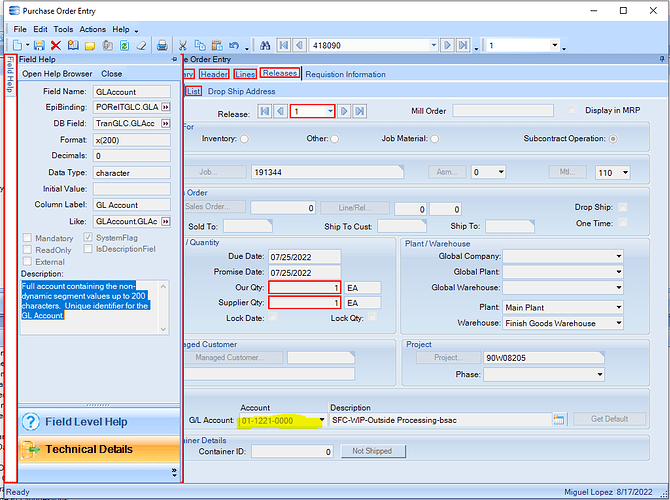This screenshot has height=500, width=670.
Task: Switch to the Lines tab
Action: point(245,74)
